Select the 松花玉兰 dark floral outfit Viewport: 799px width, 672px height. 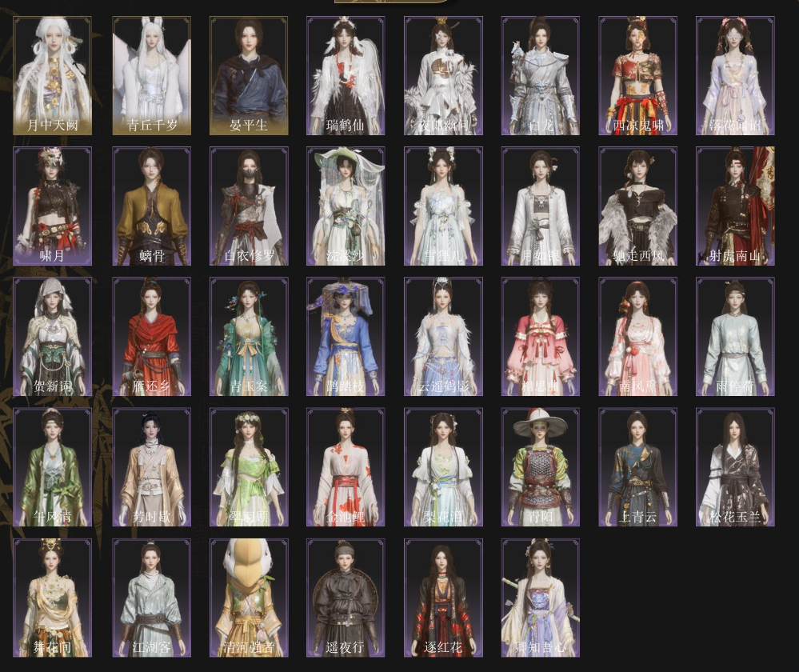pos(735,467)
